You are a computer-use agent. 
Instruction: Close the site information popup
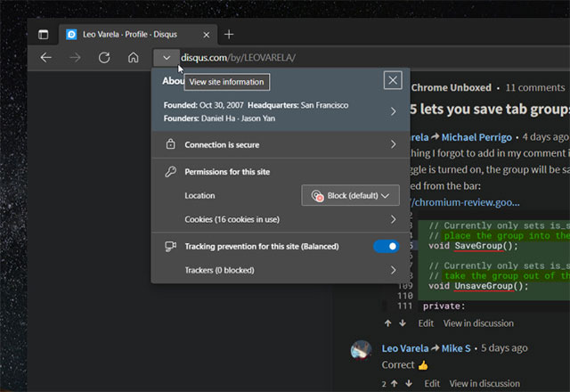(392, 80)
